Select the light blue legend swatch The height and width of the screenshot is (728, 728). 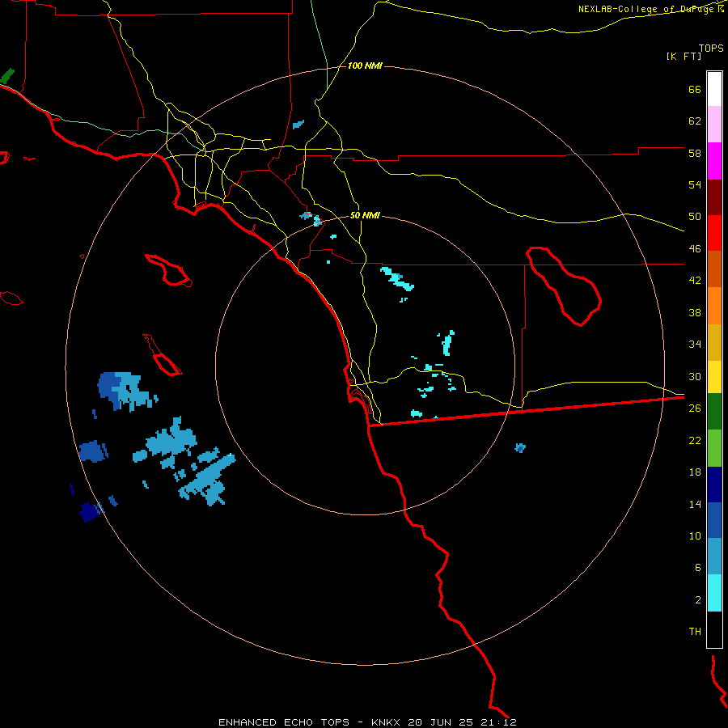714,557
